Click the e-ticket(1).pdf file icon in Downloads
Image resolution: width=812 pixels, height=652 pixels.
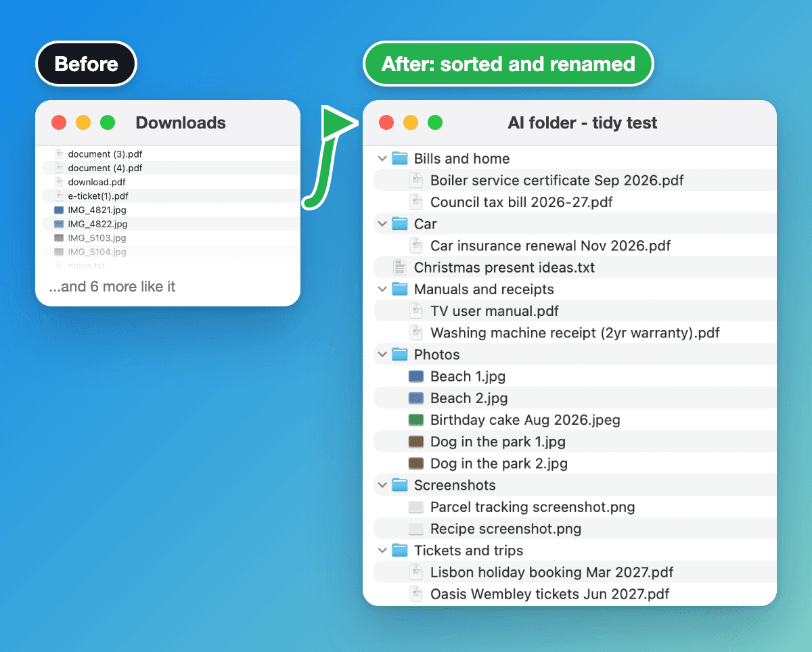coord(59,195)
